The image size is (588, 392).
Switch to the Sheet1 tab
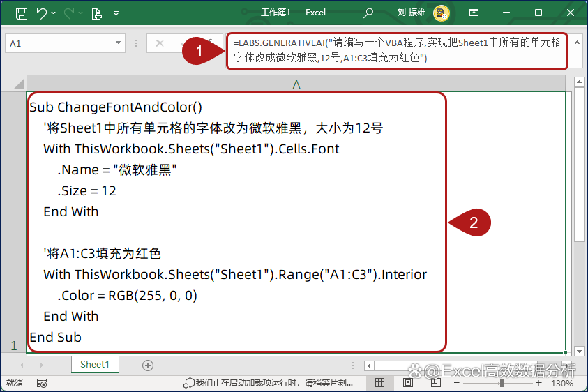pyautogui.click(x=95, y=364)
